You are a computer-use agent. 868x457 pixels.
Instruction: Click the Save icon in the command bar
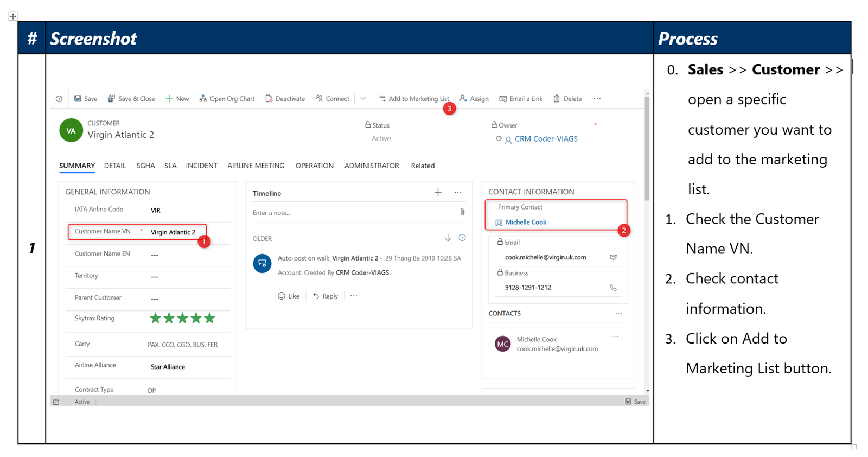[x=78, y=99]
